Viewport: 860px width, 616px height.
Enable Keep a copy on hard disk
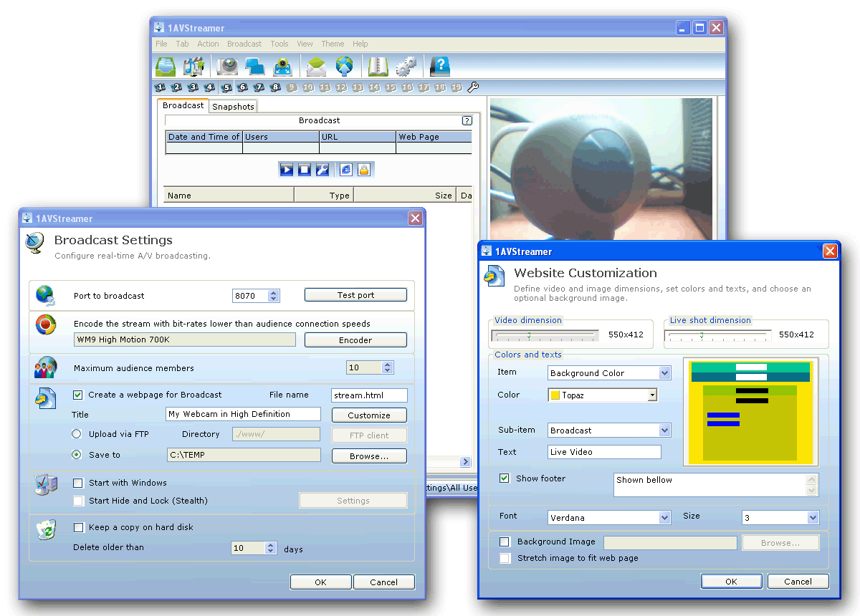[78, 528]
